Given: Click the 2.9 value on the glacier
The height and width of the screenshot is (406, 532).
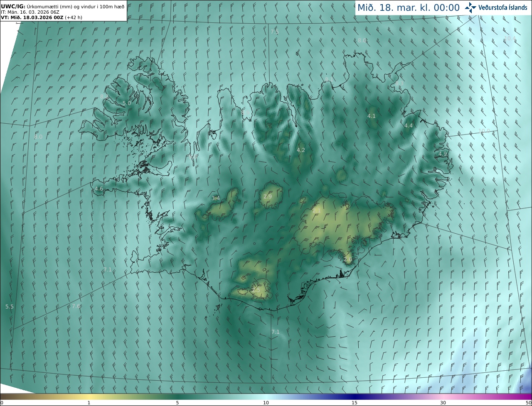Looking at the screenshot, I should click(x=268, y=196).
